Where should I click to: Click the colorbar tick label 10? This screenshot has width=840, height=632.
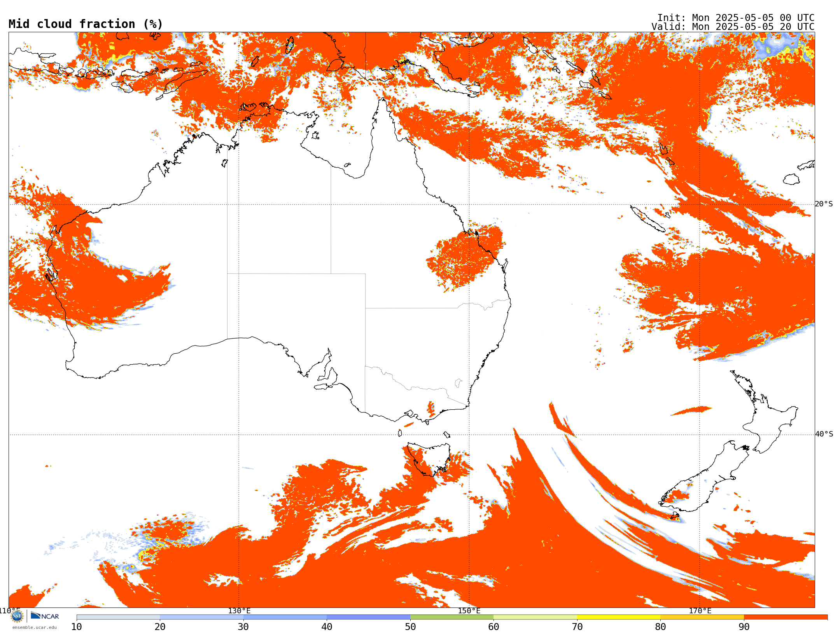pos(77,627)
